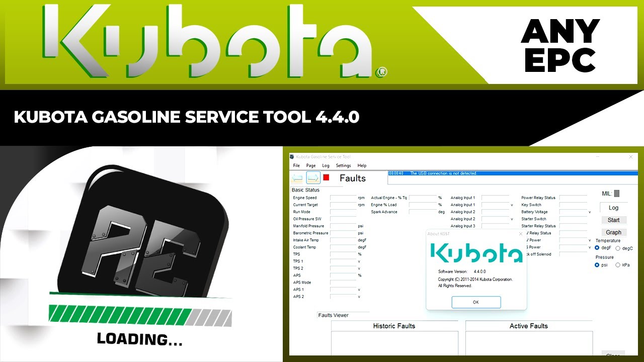This screenshot has height=362, width=644.
Task: Open the Help menu
Action: tap(362, 165)
